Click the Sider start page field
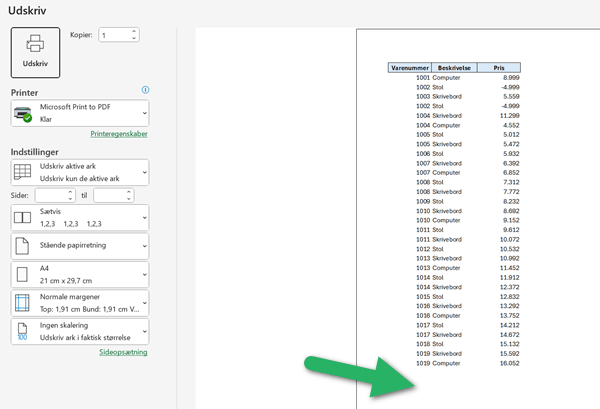Screen dimensions: 600x409 [x=50, y=195]
